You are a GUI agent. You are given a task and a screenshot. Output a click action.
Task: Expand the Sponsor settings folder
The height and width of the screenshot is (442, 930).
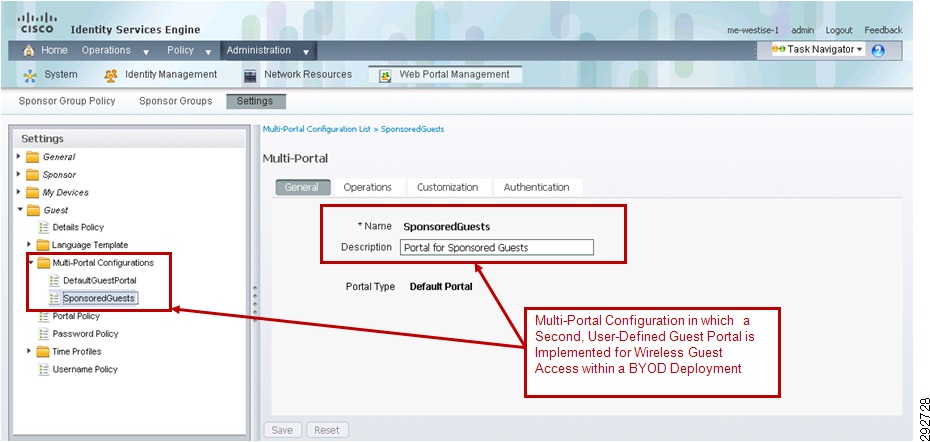tap(19, 174)
